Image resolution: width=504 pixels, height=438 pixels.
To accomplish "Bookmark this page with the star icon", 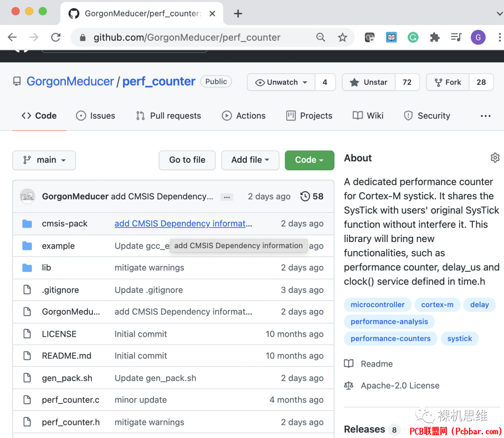I will coord(343,37).
